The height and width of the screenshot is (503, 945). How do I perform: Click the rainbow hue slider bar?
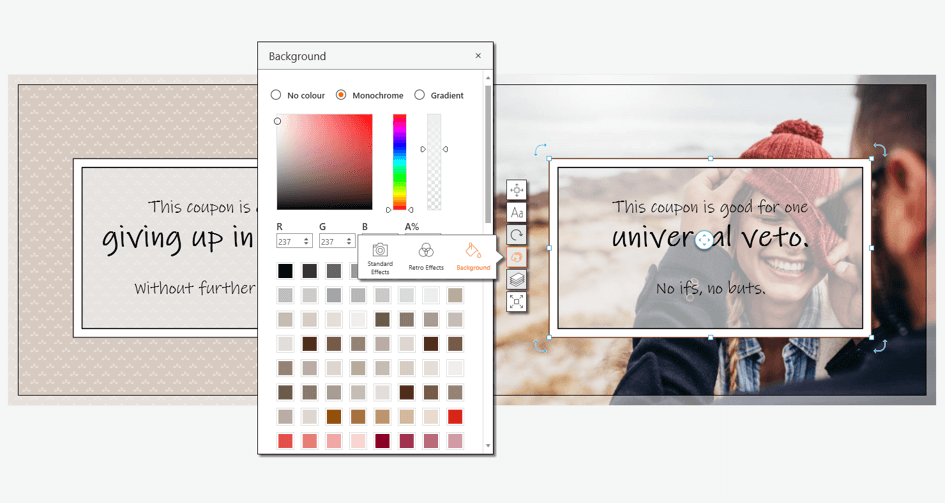pyautogui.click(x=399, y=160)
